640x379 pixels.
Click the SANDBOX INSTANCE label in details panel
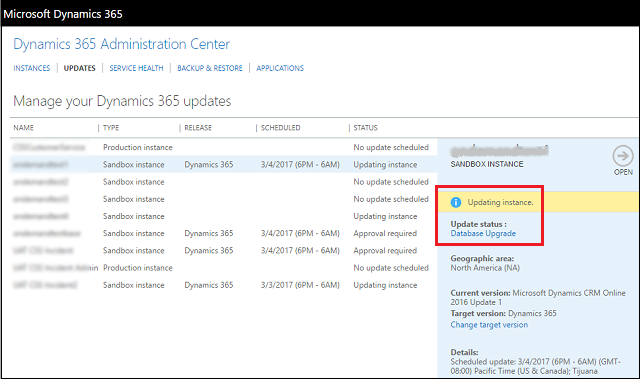point(487,164)
